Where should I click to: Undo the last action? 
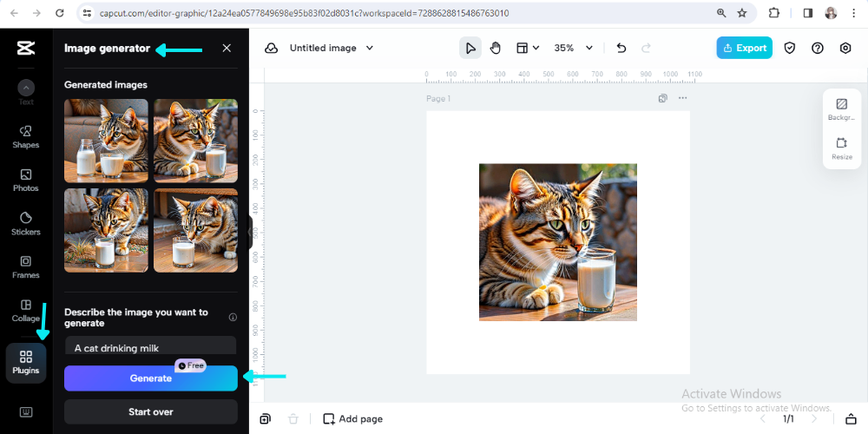click(x=621, y=48)
